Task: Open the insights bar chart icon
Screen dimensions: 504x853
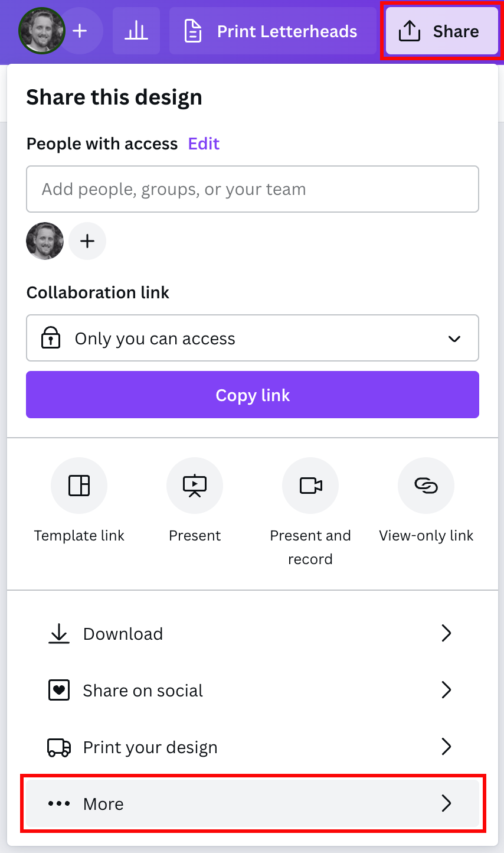Action: pyautogui.click(x=136, y=31)
